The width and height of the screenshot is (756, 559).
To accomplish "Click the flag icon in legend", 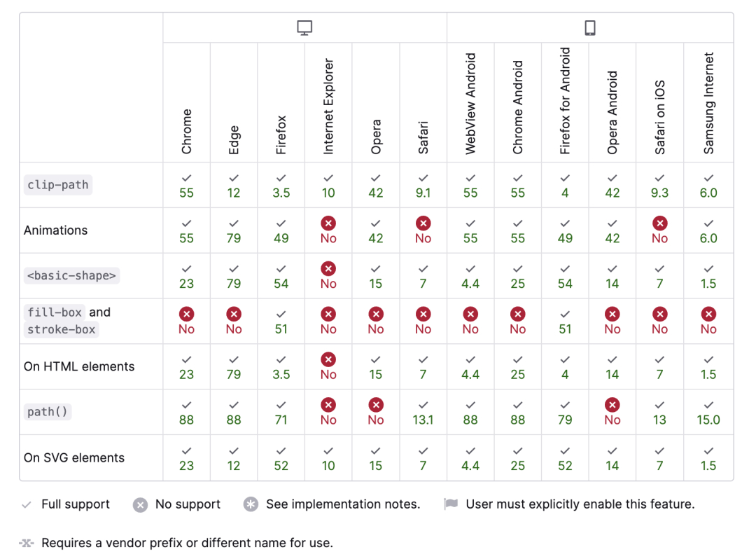I will pyautogui.click(x=451, y=504).
